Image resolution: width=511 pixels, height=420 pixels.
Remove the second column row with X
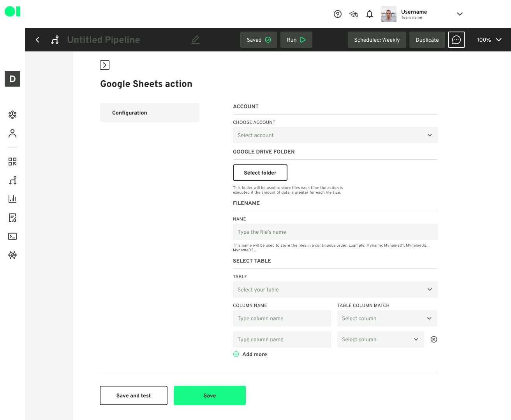click(434, 339)
